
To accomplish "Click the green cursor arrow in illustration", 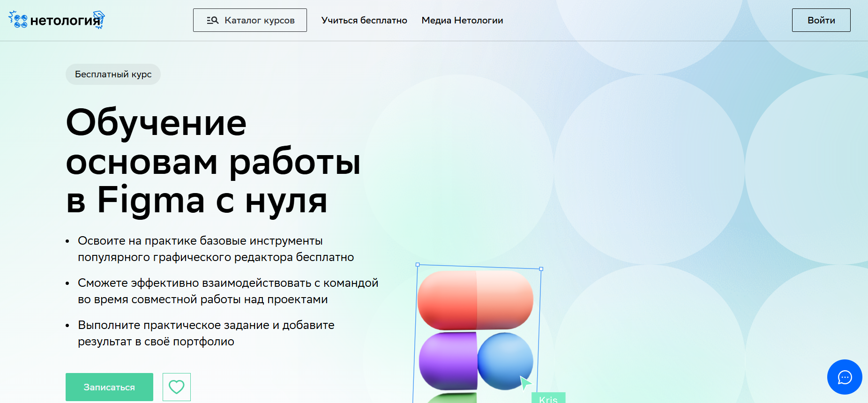I will pyautogui.click(x=525, y=383).
